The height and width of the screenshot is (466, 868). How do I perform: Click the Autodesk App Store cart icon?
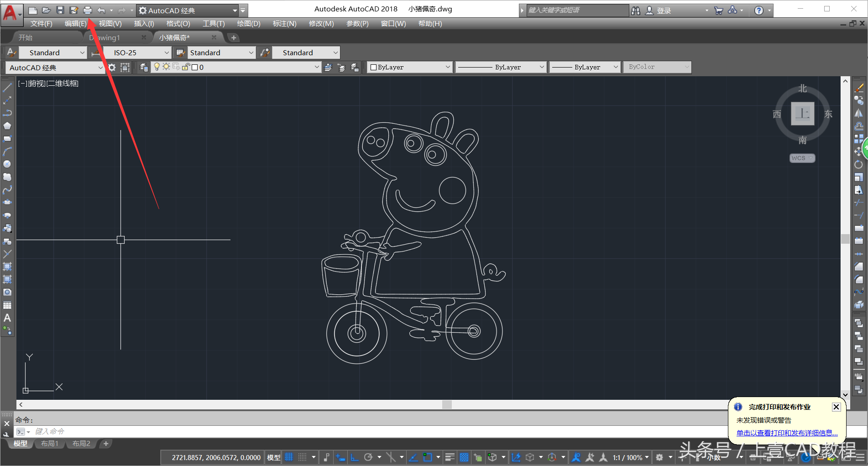tap(719, 10)
